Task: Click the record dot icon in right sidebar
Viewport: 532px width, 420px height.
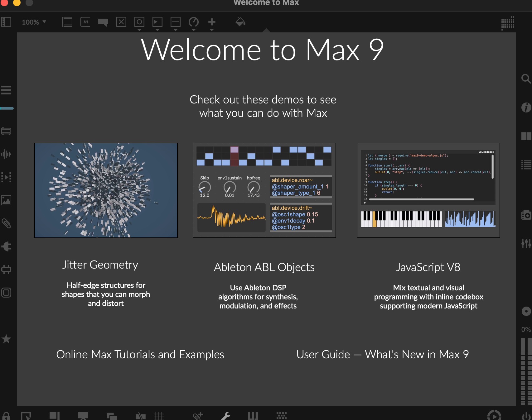Action: (526, 311)
